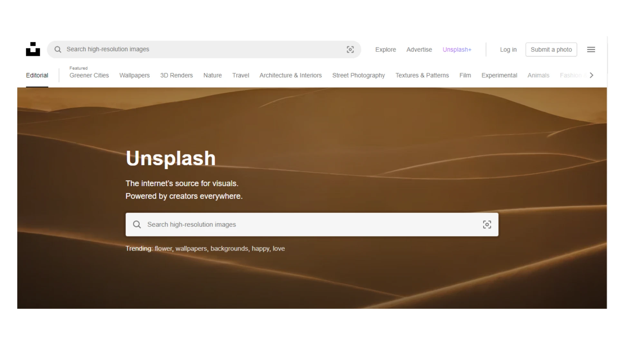
Task: Go to the 3D Renders category
Action: pyautogui.click(x=176, y=75)
